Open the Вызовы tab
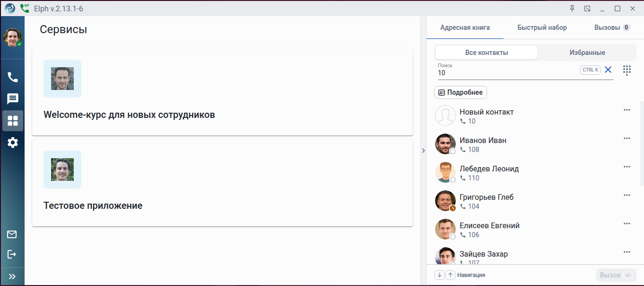 (611, 27)
